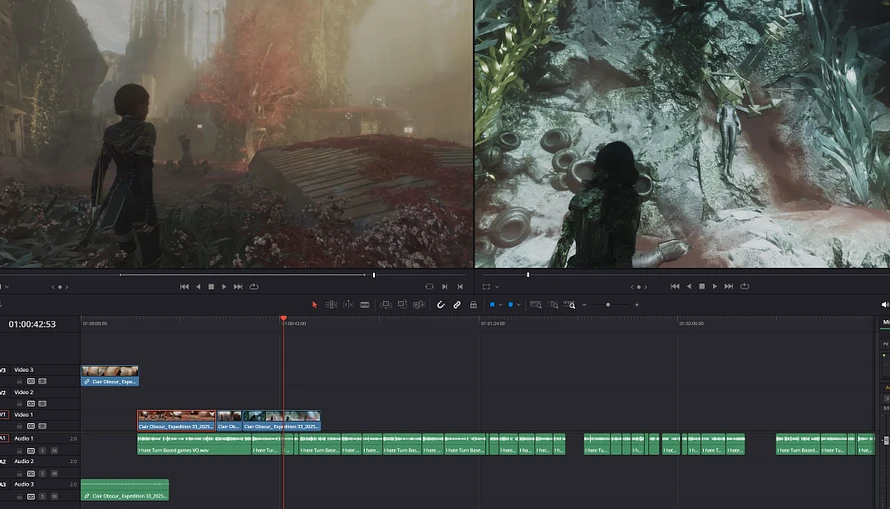Image resolution: width=890 pixels, height=509 pixels.
Task: Toggle Auto Track Selector on Video 1
Action: [x=31, y=426]
